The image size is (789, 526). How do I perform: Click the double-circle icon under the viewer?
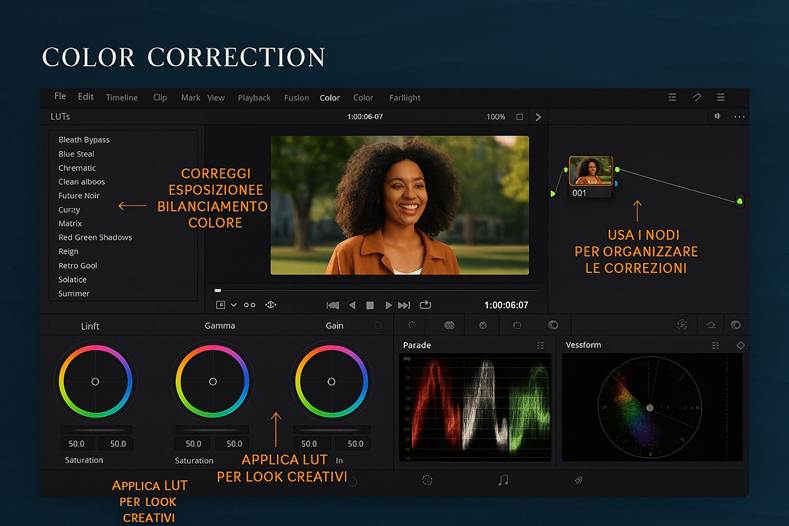click(250, 305)
